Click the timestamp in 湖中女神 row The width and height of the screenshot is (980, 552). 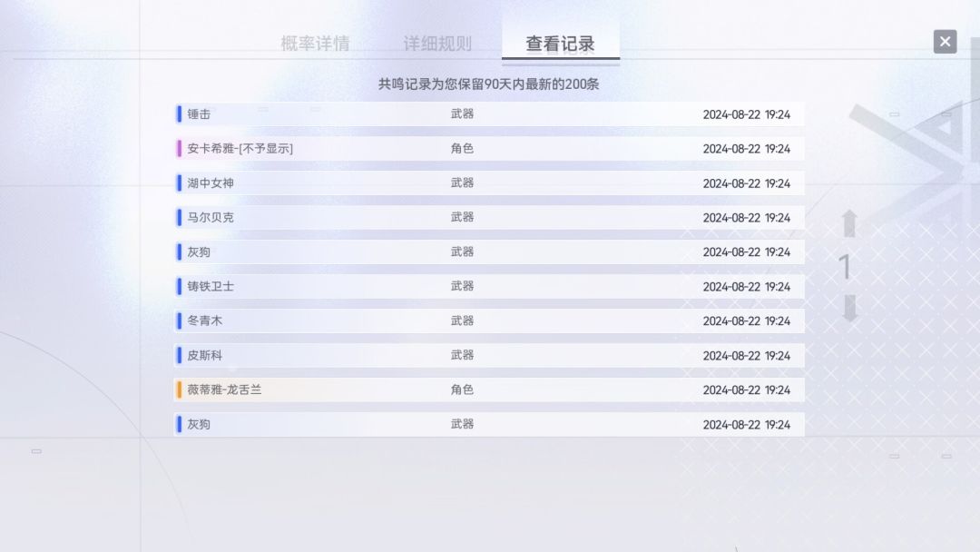(746, 183)
